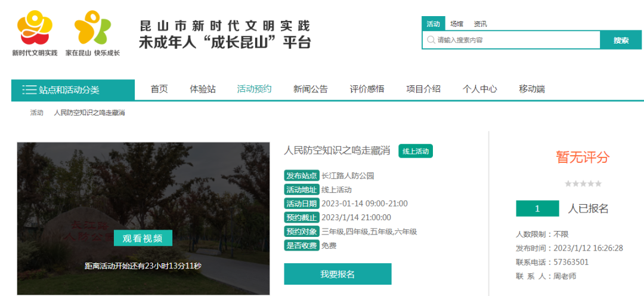
Task: Select the 活动 search tab
Action: coord(432,24)
